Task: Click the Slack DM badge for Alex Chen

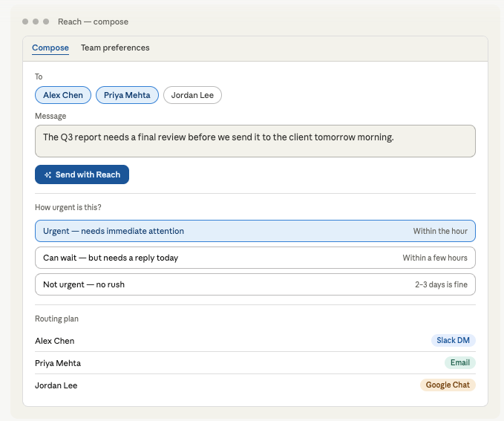Action: point(454,340)
